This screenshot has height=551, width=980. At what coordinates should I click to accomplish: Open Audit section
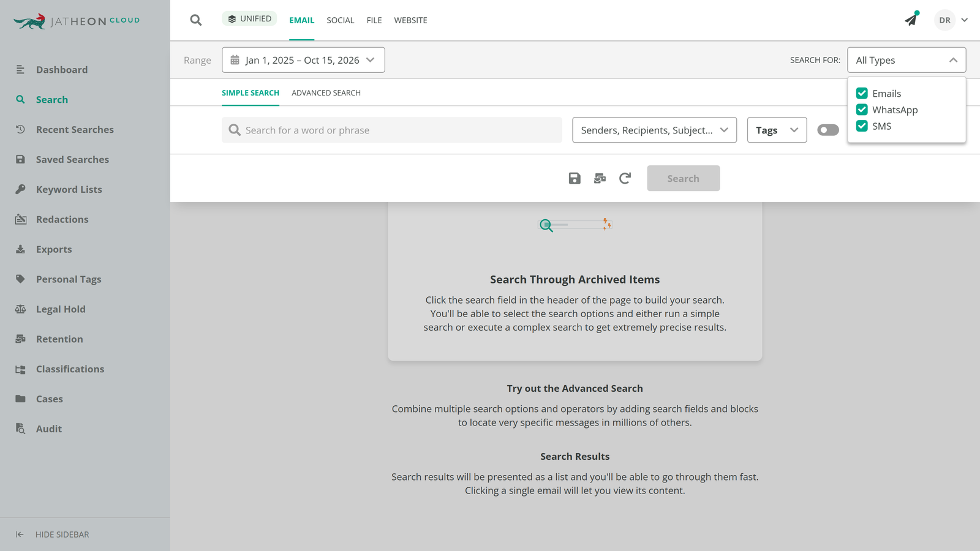[48, 430]
